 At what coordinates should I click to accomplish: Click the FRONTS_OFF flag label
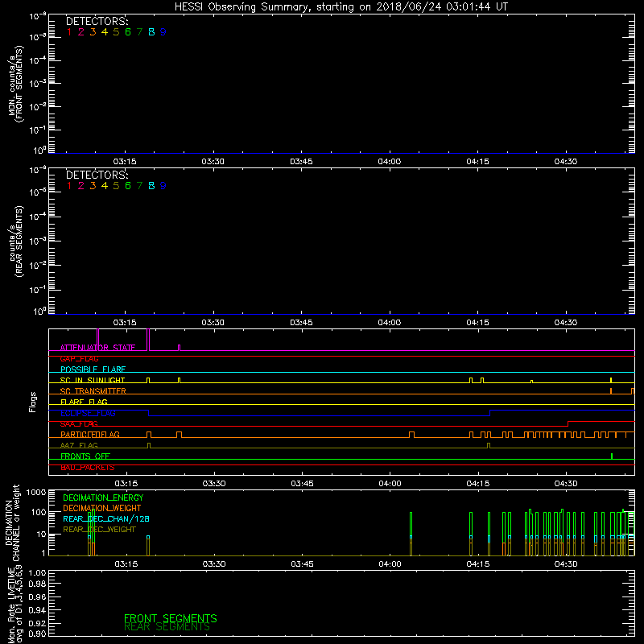85,456
